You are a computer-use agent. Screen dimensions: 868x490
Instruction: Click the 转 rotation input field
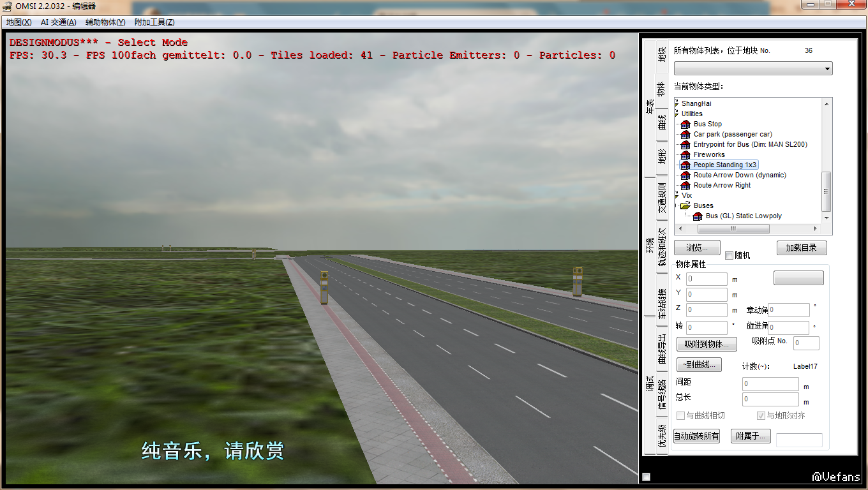coord(707,327)
